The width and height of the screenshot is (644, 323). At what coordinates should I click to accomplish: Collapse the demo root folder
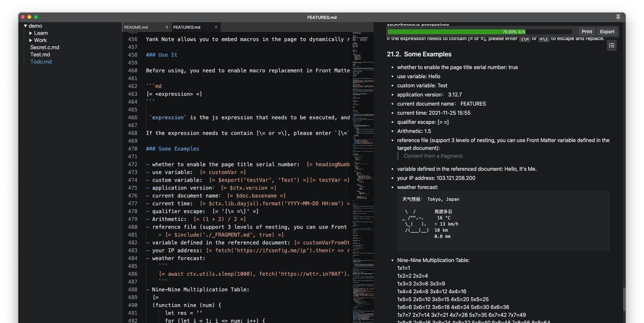click(26, 26)
